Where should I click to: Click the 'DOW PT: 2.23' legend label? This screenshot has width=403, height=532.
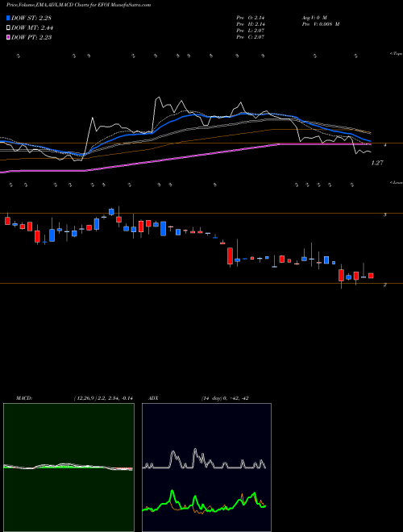pos(31,38)
